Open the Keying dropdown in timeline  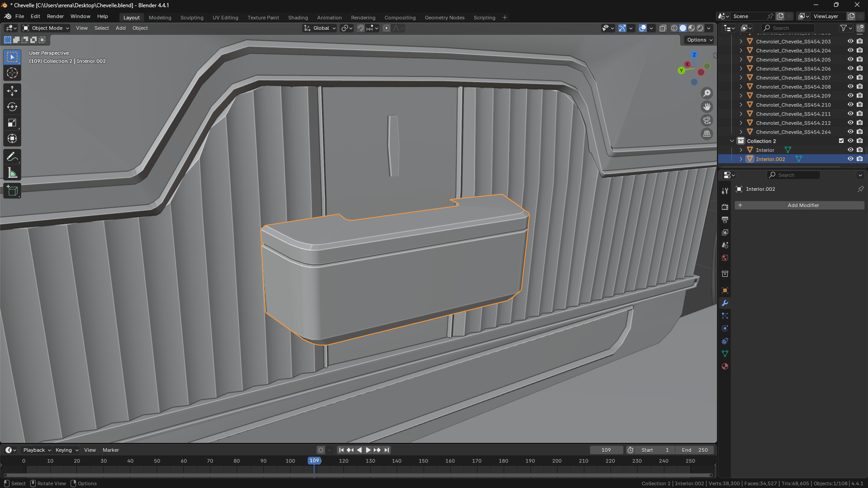pyautogui.click(x=67, y=450)
